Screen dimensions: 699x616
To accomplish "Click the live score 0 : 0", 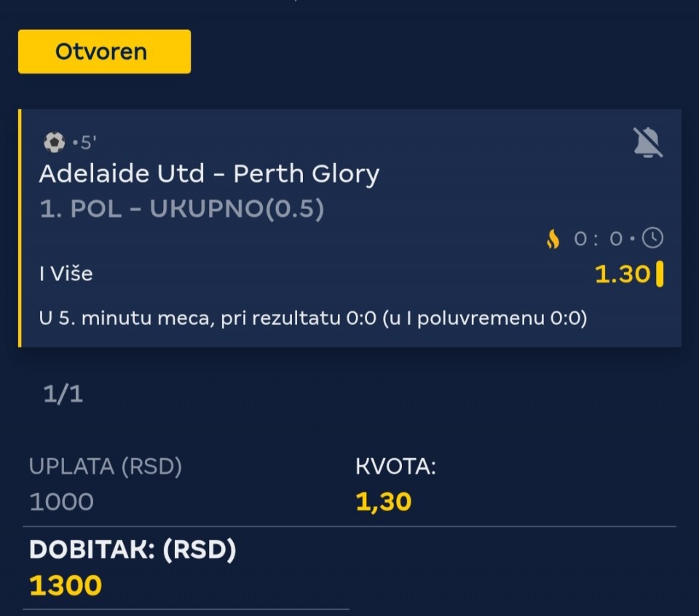I will click(599, 239).
